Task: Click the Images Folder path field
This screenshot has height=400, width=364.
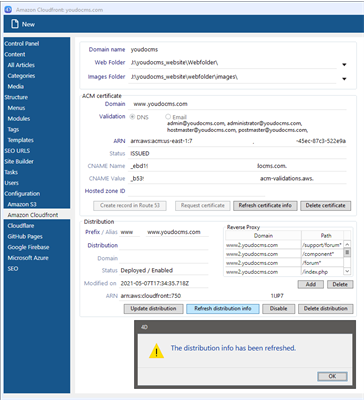Action: 233,77
